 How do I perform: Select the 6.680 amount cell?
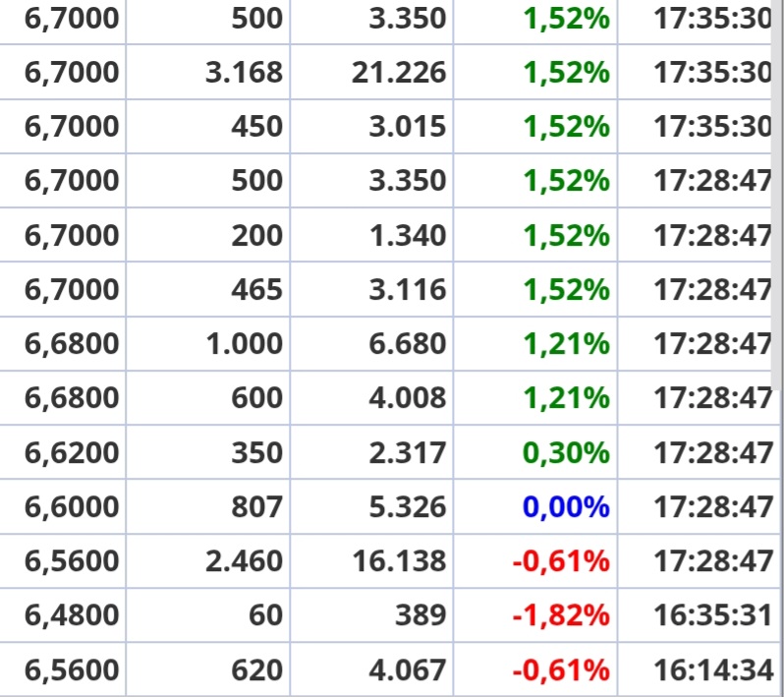click(x=407, y=344)
